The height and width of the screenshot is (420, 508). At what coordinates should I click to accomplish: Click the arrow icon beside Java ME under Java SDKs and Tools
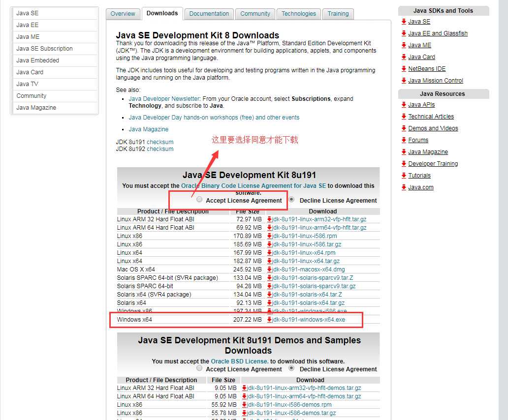404,45
